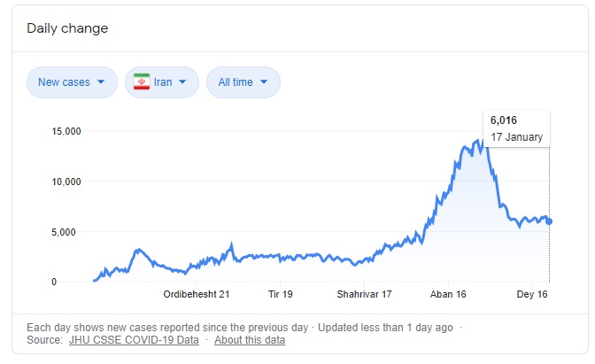Click the 15,000 y-axis label
Image resolution: width=595 pixels, height=364 pixels.
point(65,132)
